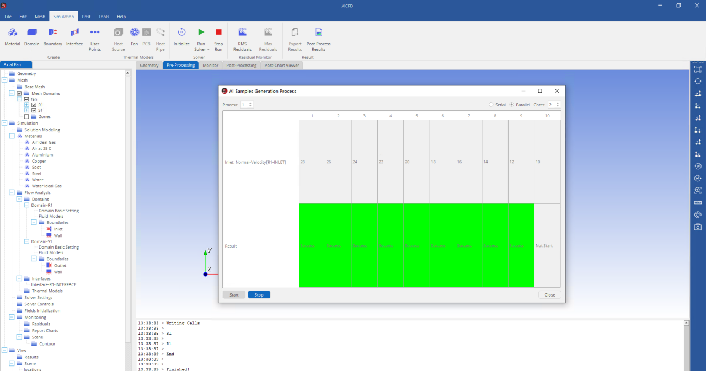Image resolution: width=706 pixels, height=372 pixels.
Task: Collapse the View node in the tree
Action: click(x=5, y=350)
